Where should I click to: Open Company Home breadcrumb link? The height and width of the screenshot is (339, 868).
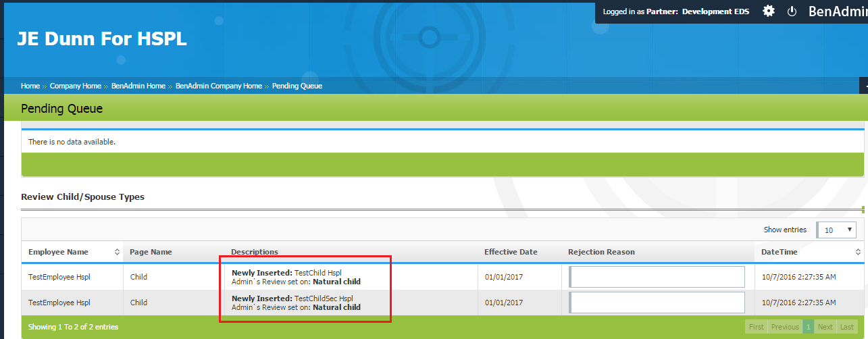76,86
